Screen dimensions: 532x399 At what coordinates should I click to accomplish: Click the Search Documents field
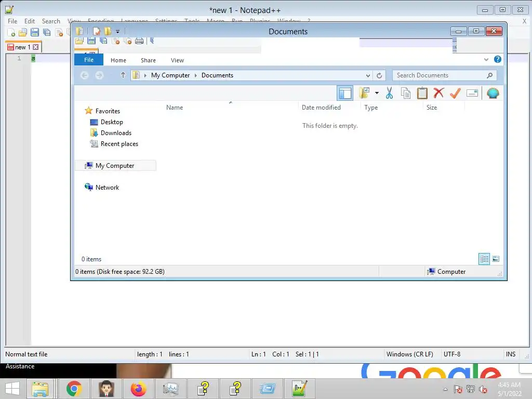tap(445, 75)
